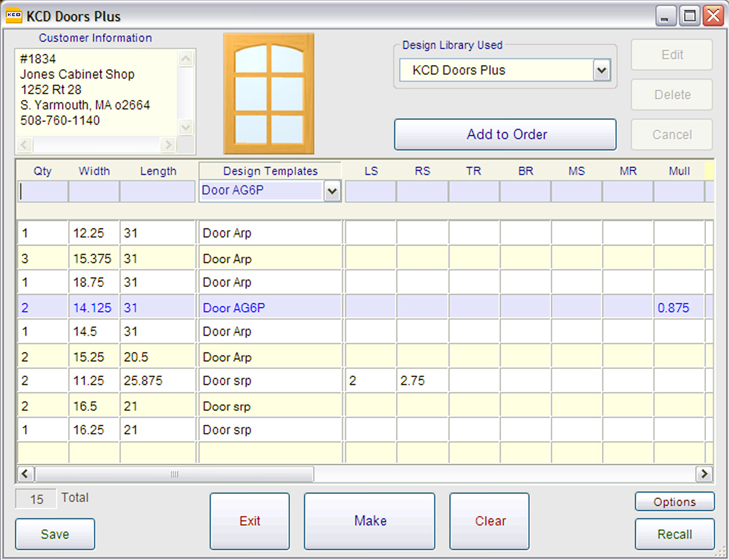Open the Door AG6P Design Templates dropdown

pos(333,191)
